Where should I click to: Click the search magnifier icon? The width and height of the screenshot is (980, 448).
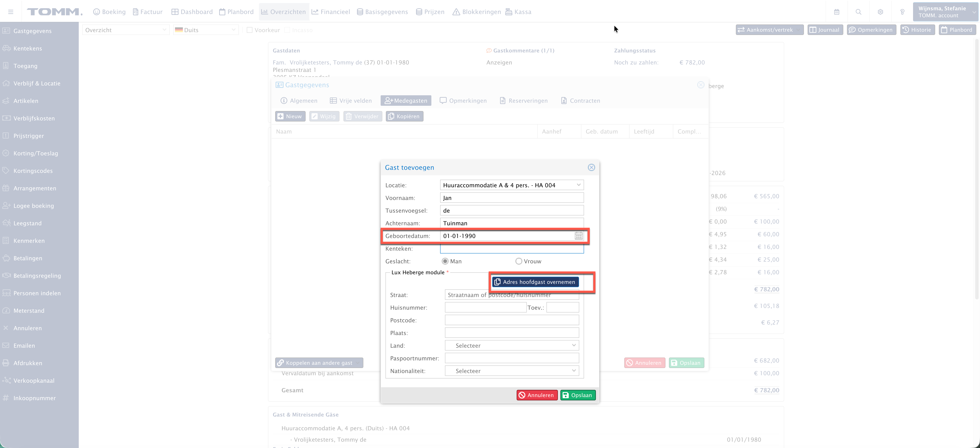click(858, 12)
